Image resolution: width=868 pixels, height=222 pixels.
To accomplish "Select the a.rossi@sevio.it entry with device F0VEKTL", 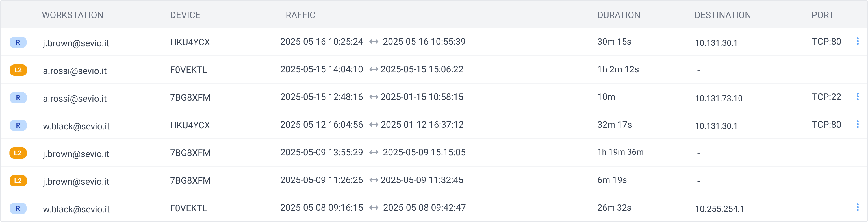I will [x=75, y=71].
